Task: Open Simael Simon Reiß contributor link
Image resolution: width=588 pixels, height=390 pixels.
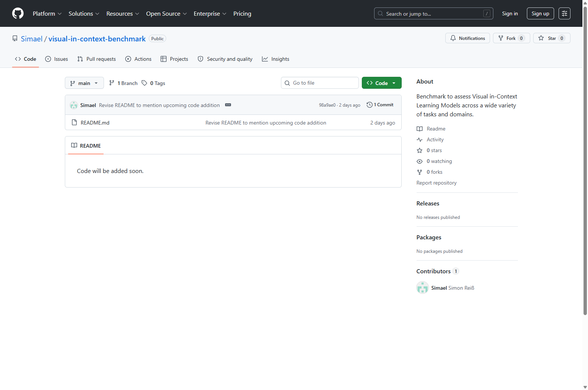Action: pyautogui.click(x=453, y=288)
